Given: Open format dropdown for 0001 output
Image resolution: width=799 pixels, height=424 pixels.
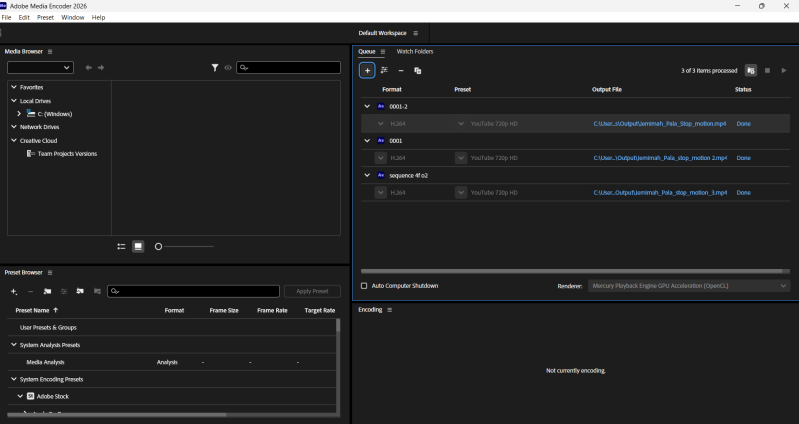Looking at the screenshot, I should click(x=381, y=158).
